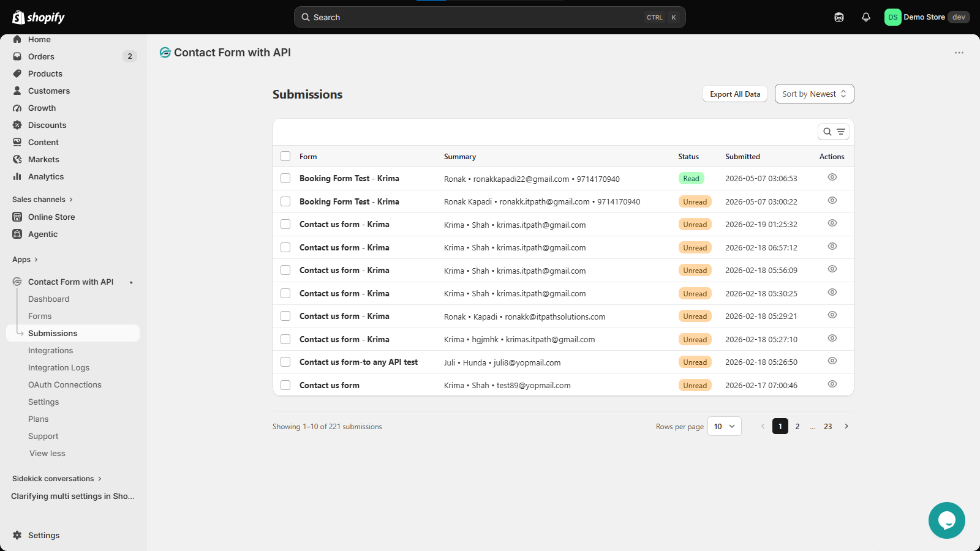Image resolution: width=980 pixels, height=551 pixels.
Task: Open the app Plans page
Action: pos(38,419)
